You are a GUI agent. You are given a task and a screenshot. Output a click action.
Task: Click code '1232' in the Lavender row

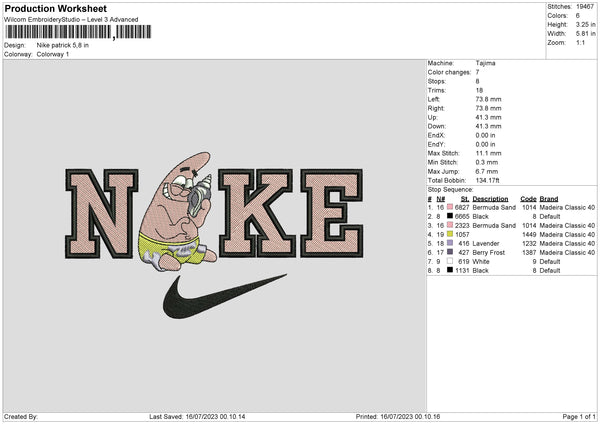pyautogui.click(x=529, y=243)
